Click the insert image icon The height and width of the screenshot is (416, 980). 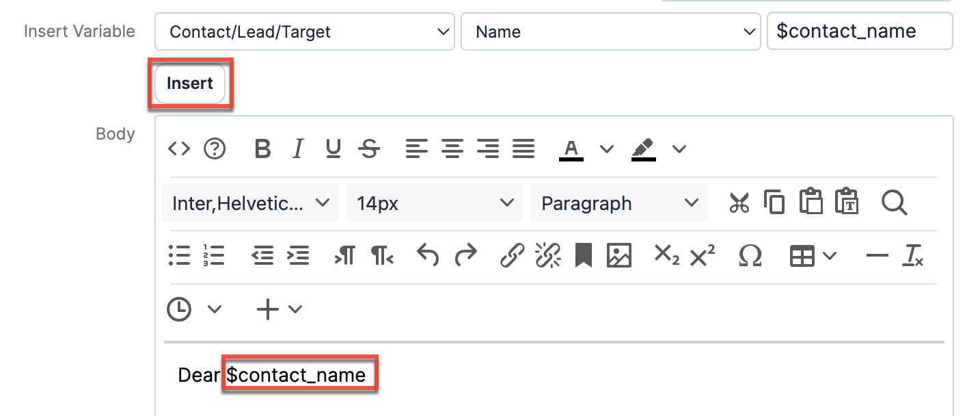[618, 256]
